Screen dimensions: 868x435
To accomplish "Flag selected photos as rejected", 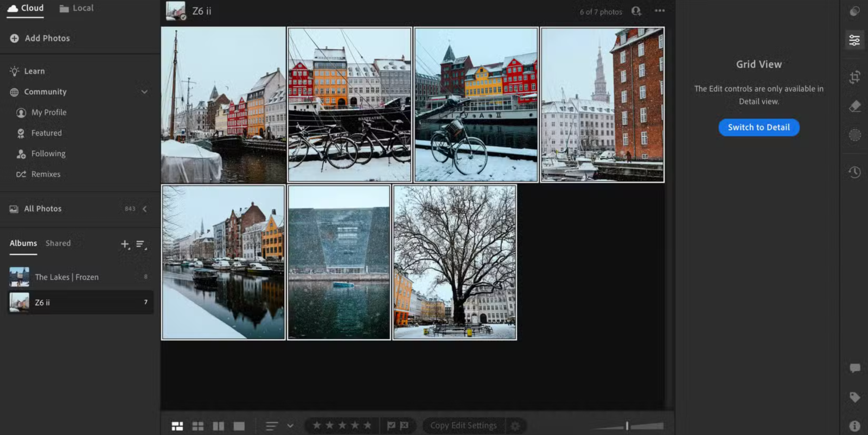I will coord(404,426).
